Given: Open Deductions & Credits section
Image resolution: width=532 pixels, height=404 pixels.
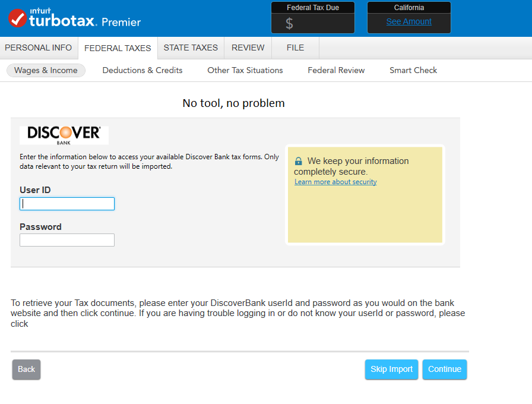Looking at the screenshot, I should pos(142,70).
